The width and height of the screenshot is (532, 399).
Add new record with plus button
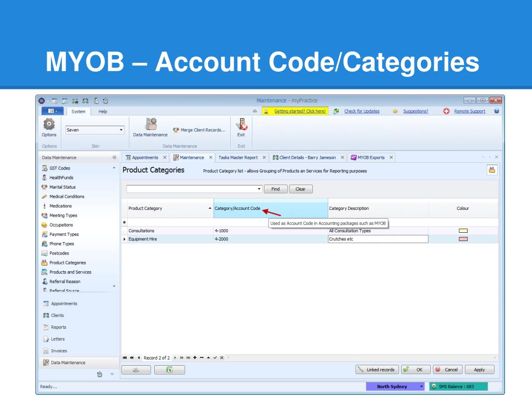[x=195, y=357]
